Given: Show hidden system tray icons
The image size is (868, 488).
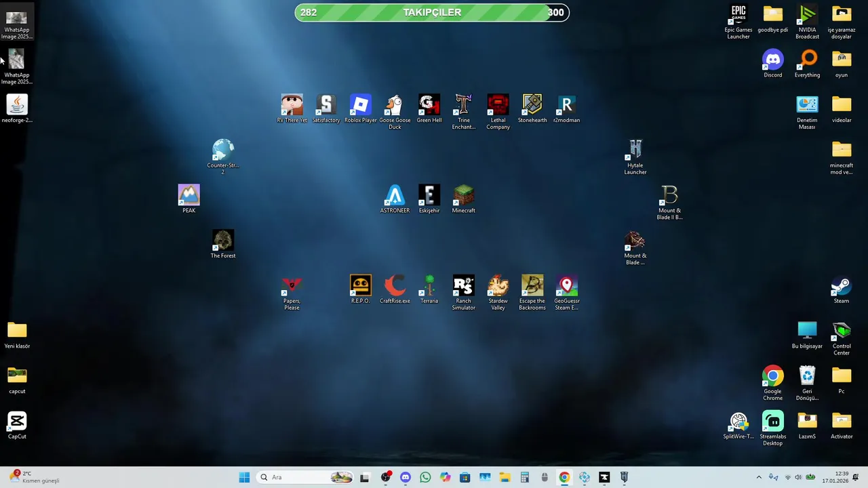Looking at the screenshot, I should coord(759,477).
